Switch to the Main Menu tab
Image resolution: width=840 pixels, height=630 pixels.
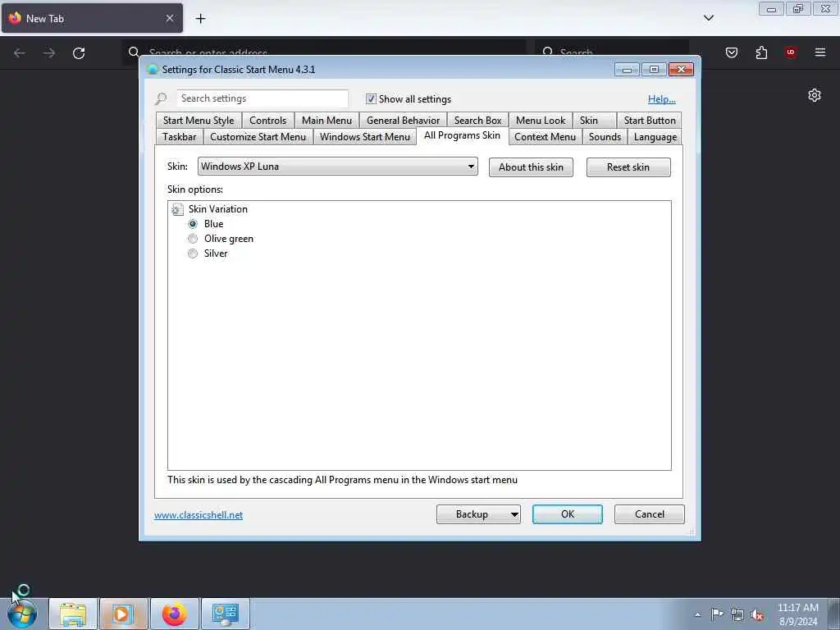click(x=326, y=121)
